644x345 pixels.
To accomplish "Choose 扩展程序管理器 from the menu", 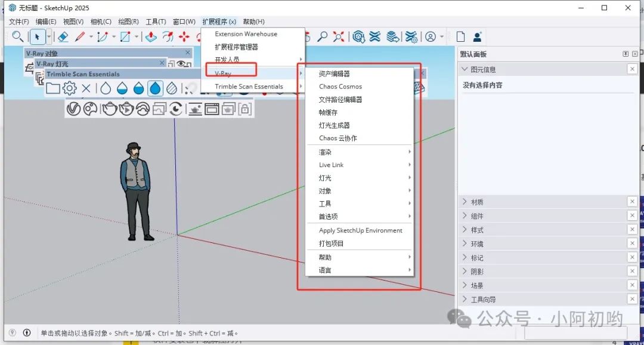I will pyautogui.click(x=237, y=47).
